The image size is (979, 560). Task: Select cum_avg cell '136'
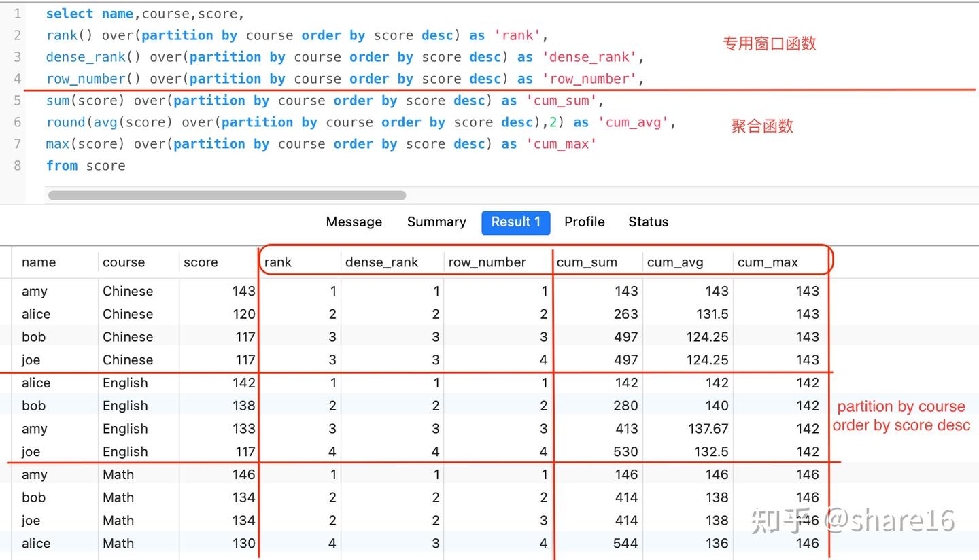[717, 544]
